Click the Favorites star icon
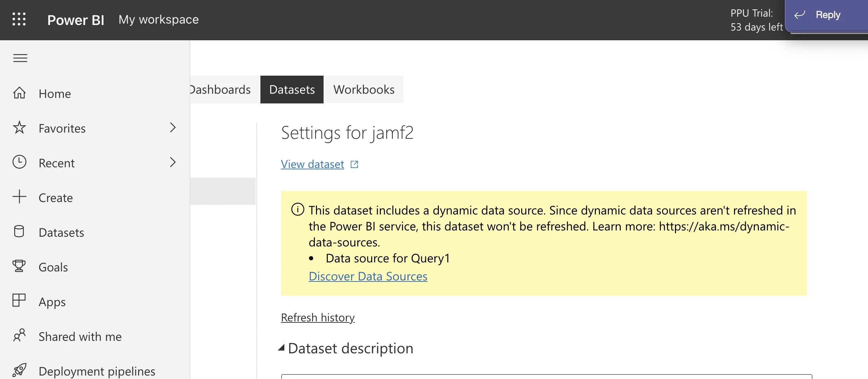Viewport: 868px width, 379px height. click(x=19, y=128)
